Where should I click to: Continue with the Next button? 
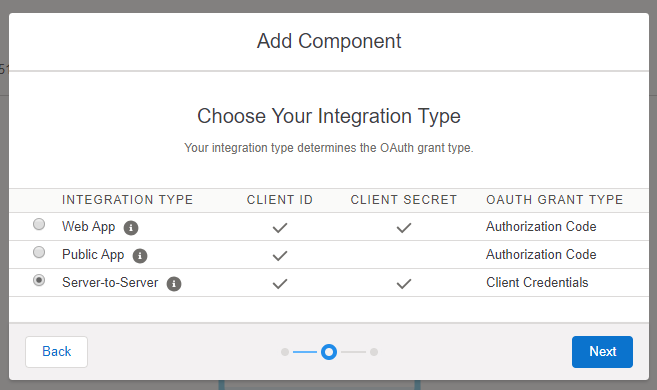tap(602, 352)
